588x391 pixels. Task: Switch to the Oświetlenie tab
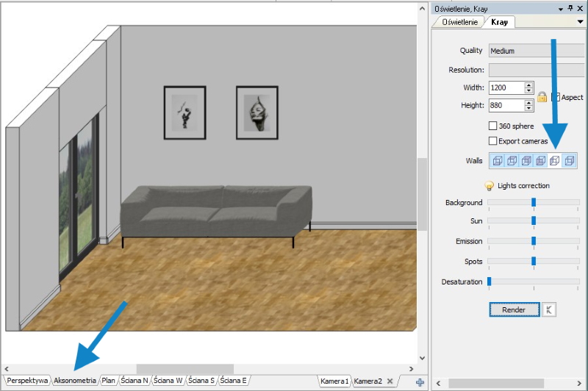[459, 22]
